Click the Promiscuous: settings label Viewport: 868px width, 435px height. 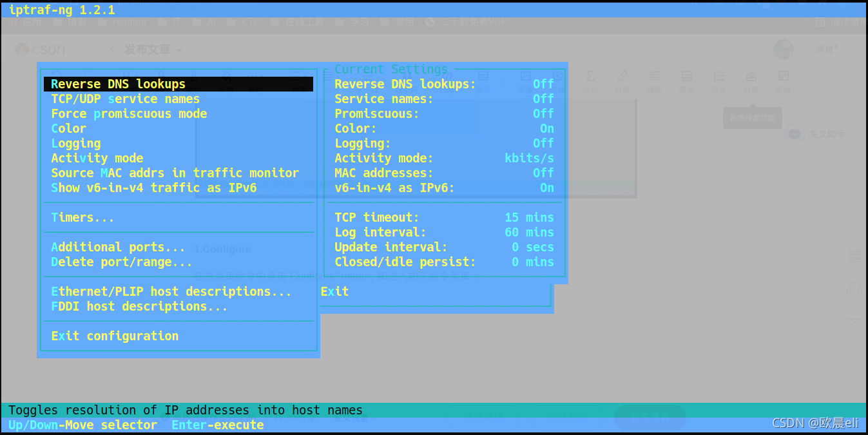(377, 113)
